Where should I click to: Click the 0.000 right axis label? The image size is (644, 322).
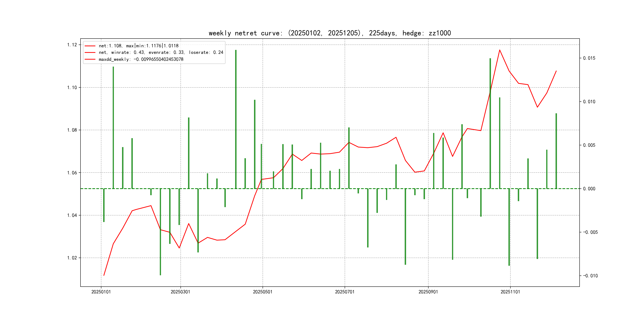589,189
